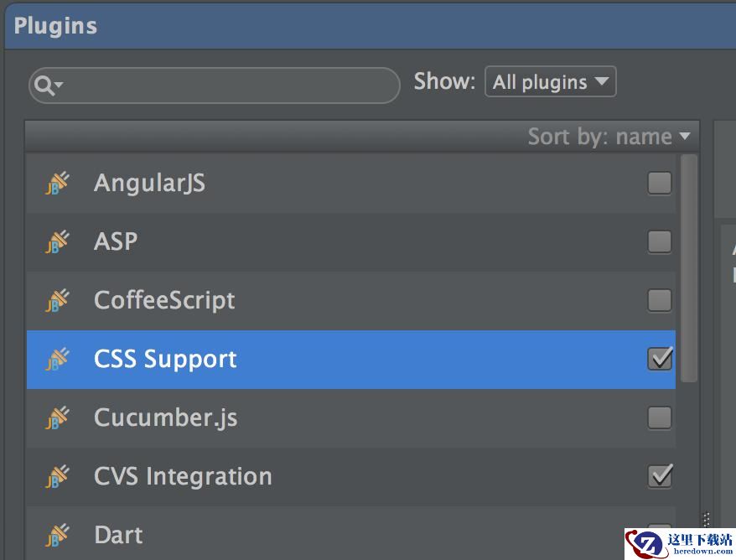Click the CSS Support plugin icon
This screenshot has width=736, height=560.
(57, 359)
